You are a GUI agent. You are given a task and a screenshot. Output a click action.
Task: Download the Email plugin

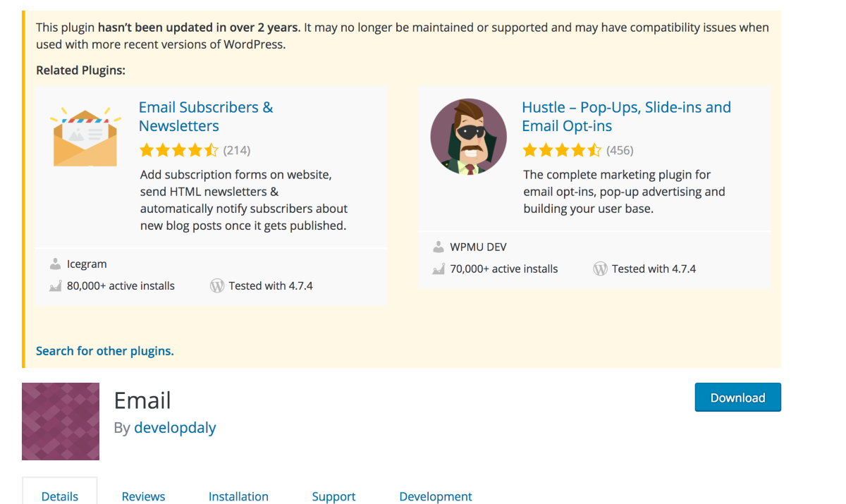(737, 398)
